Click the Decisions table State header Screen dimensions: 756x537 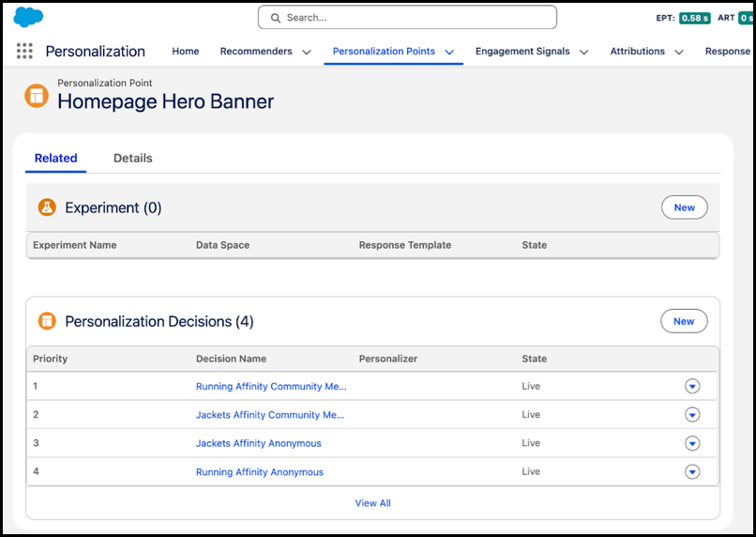(x=535, y=359)
